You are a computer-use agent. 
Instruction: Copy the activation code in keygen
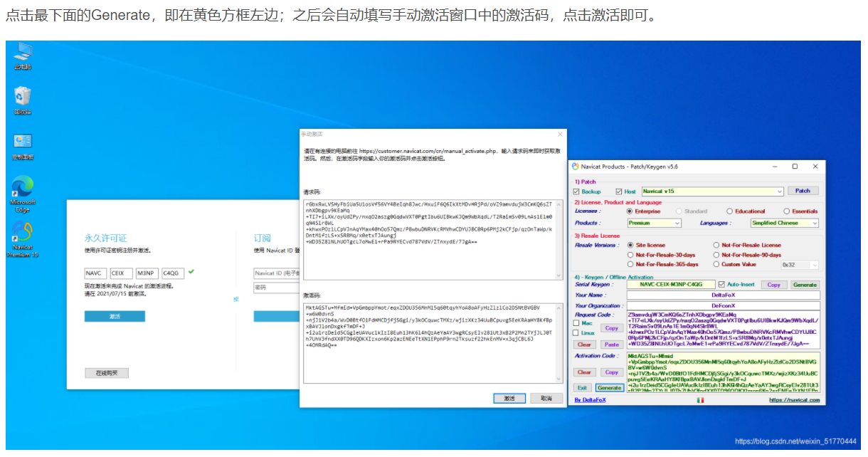[x=611, y=372]
